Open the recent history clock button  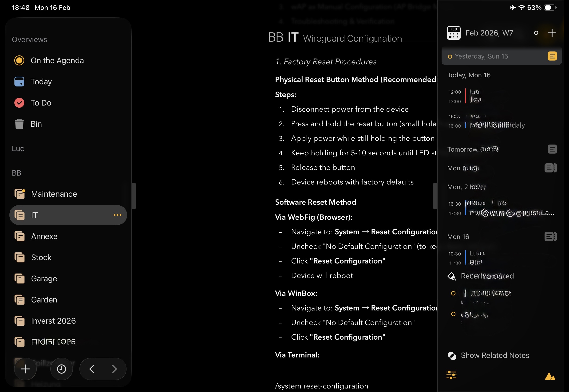(61, 369)
